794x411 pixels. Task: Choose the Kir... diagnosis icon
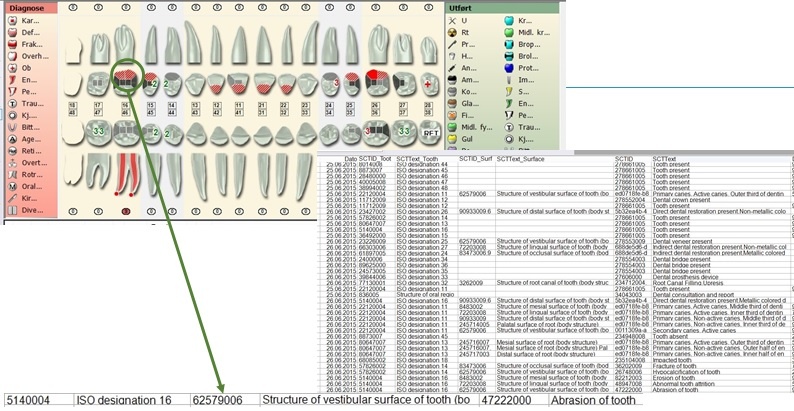point(13,198)
